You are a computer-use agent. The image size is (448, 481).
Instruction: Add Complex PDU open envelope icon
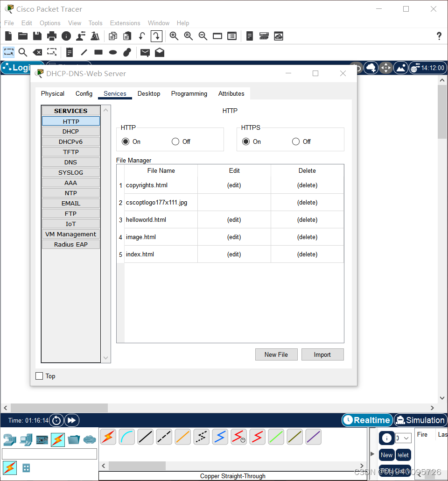click(x=160, y=52)
